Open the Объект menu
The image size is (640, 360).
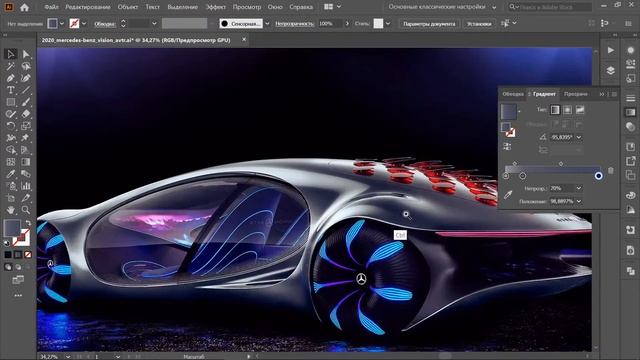(127, 7)
